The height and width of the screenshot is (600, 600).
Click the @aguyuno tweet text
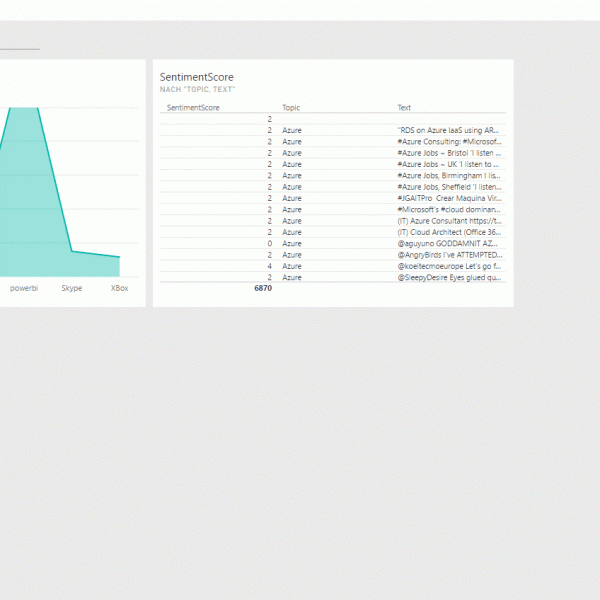coord(448,243)
